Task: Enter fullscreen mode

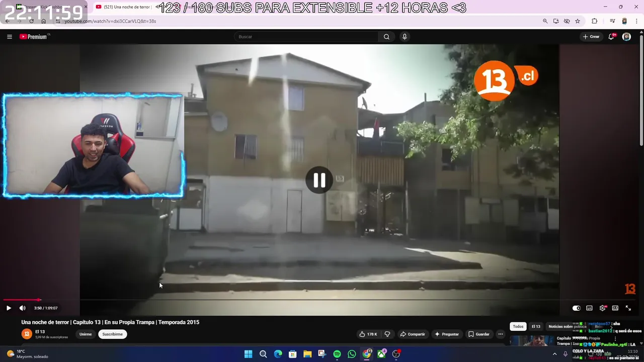Action: pos(628,308)
